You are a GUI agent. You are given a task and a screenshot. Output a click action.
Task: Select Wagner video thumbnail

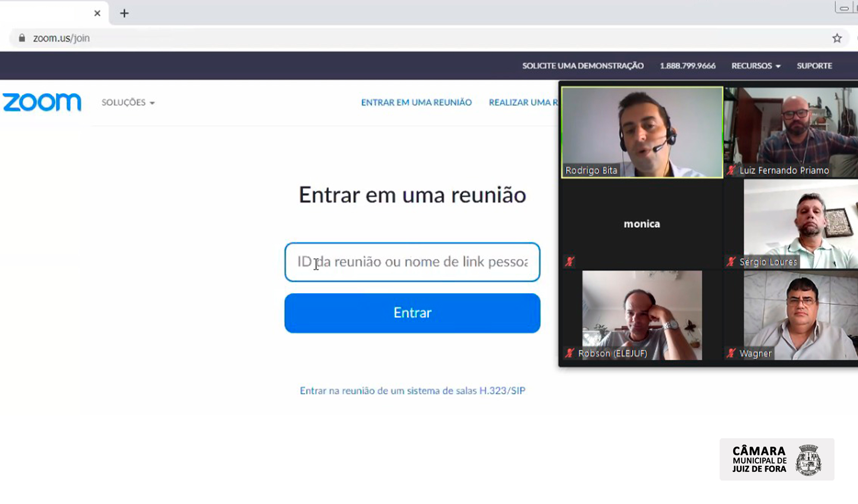point(791,315)
